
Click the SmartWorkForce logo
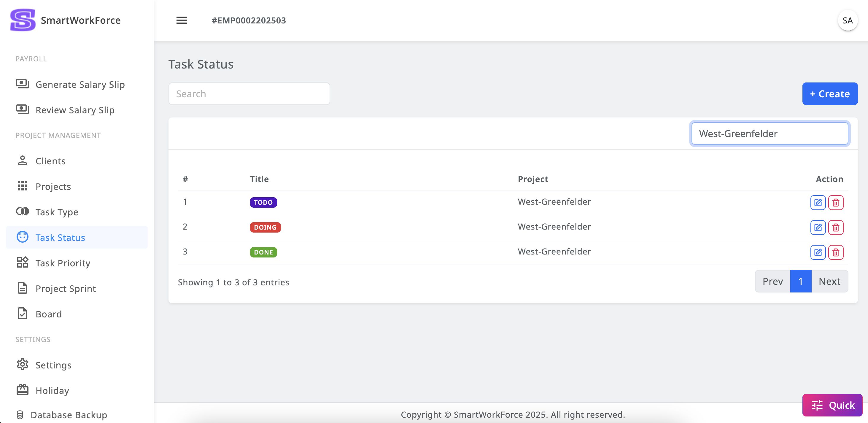click(23, 20)
